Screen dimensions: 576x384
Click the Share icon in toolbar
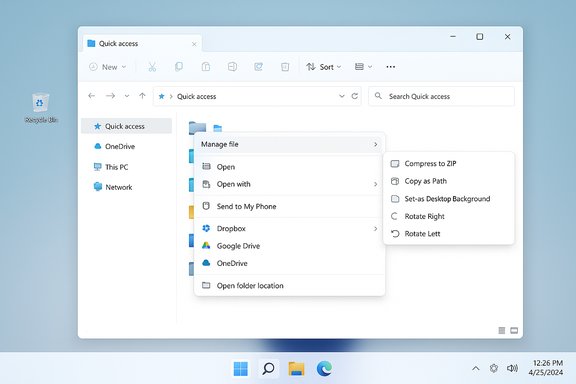click(x=259, y=67)
